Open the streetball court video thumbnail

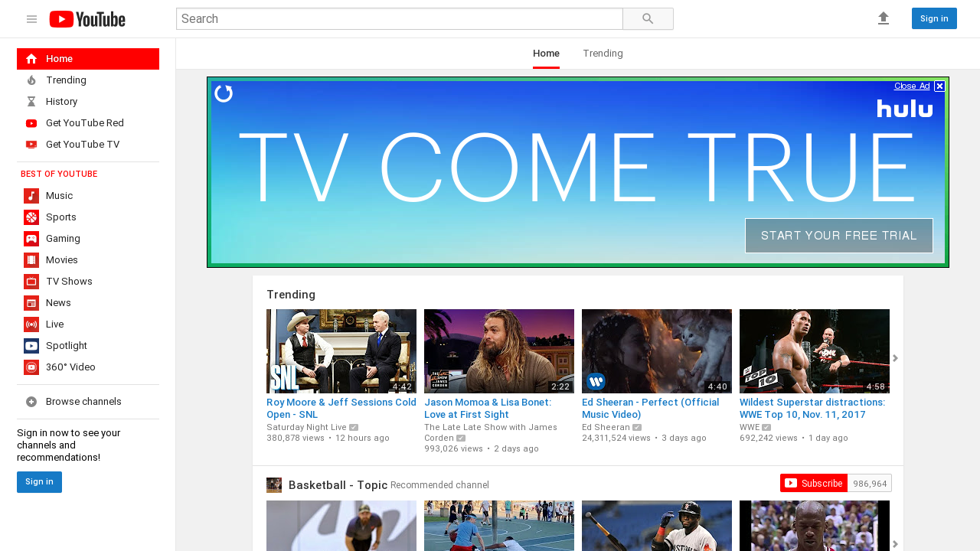(499, 526)
